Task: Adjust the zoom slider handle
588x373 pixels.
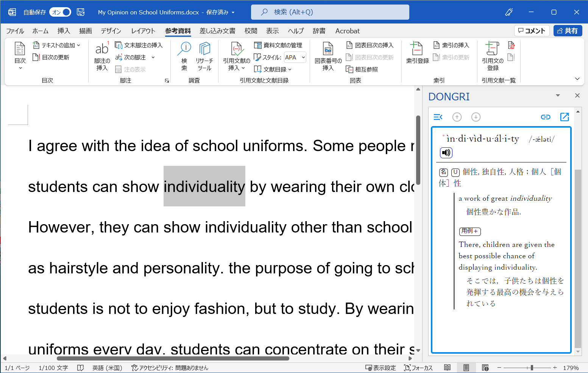Action: (532, 368)
